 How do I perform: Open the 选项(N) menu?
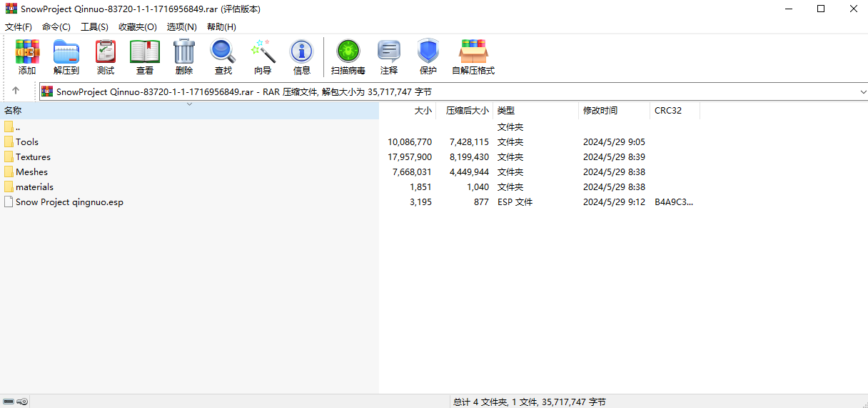[181, 26]
